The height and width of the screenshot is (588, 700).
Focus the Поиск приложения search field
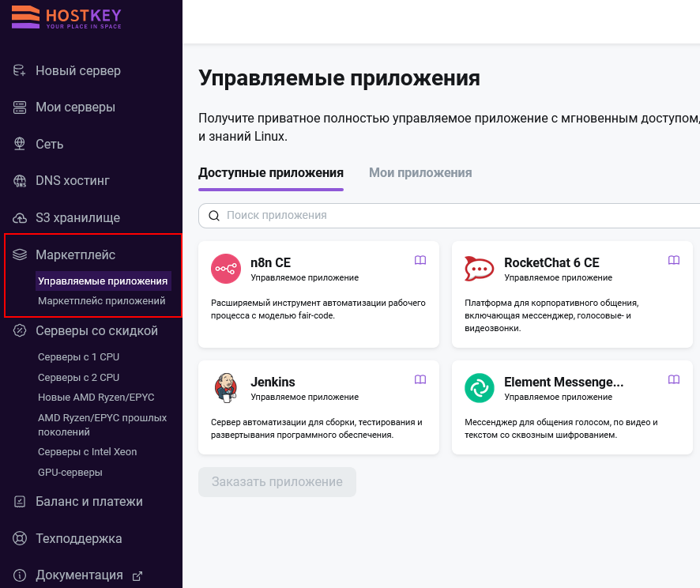pos(449,216)
